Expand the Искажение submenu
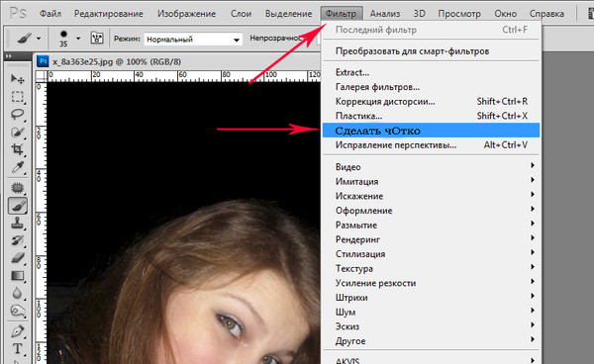Screen dimensions: 594x364 point(431,196)
